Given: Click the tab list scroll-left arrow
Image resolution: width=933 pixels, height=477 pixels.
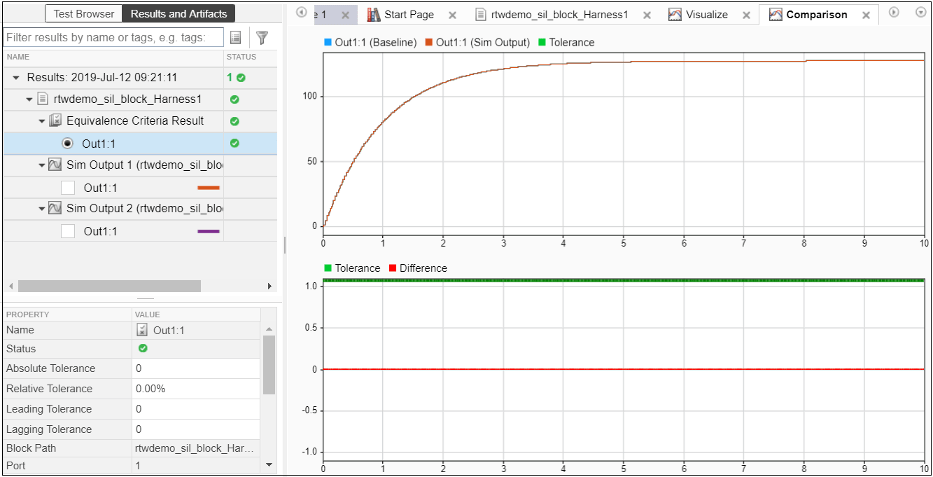Looking at the screenshot, I should point(301,12).
